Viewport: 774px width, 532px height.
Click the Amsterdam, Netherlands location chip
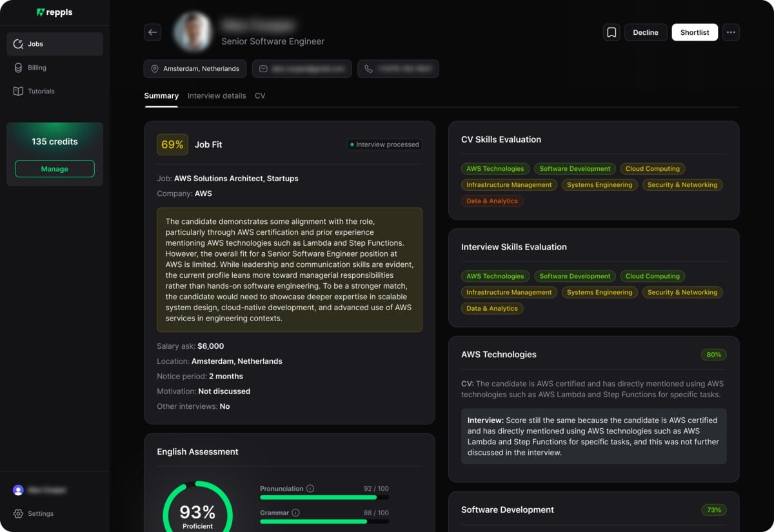click(195, 69)
